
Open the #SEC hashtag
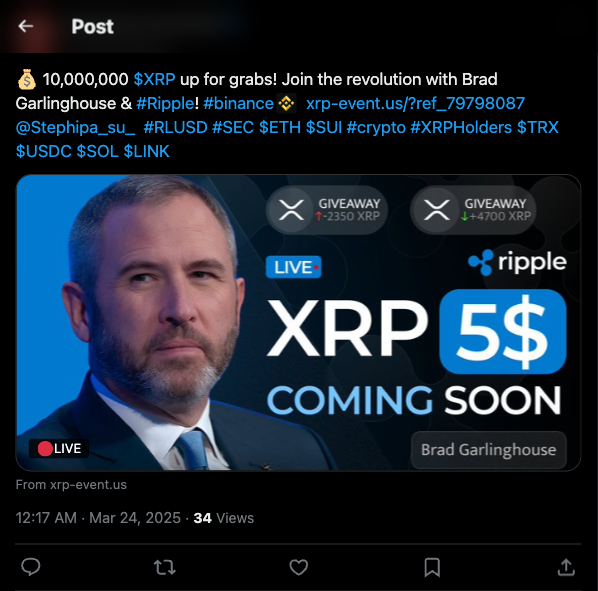(233, 127)
